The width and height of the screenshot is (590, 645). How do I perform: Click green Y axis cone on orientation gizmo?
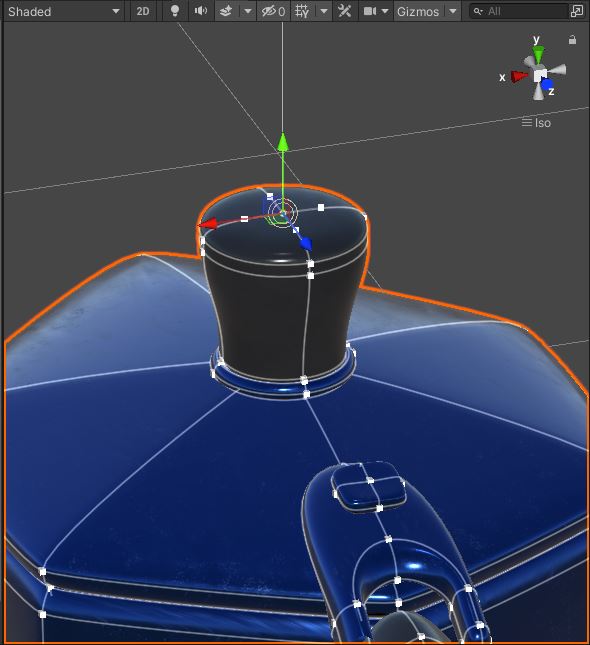[538, 54]
